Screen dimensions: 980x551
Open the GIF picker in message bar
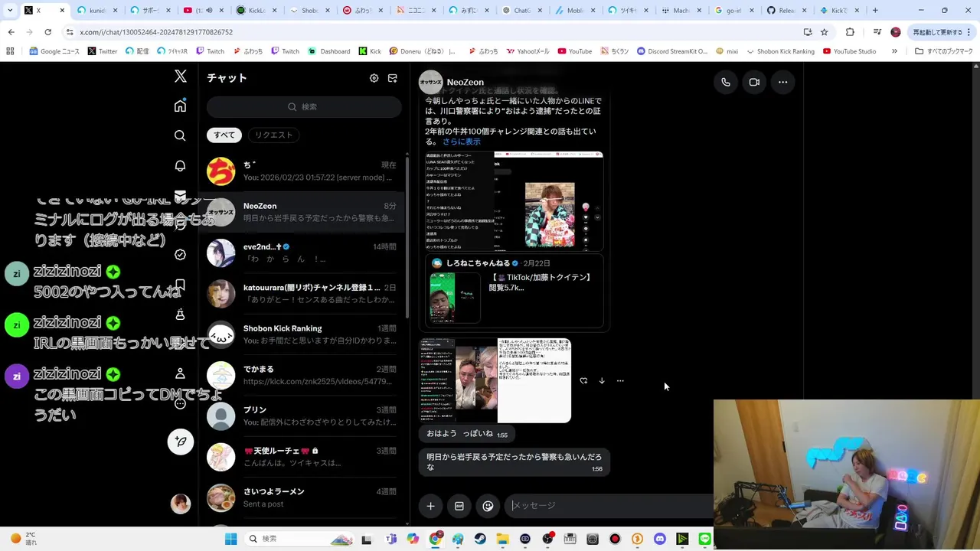point(459,506)
